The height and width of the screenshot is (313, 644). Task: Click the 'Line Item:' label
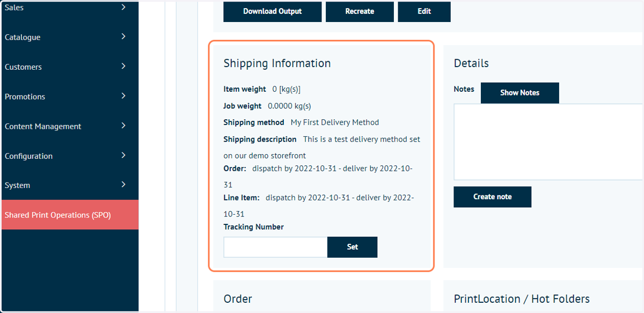click(x=241, y=198)
